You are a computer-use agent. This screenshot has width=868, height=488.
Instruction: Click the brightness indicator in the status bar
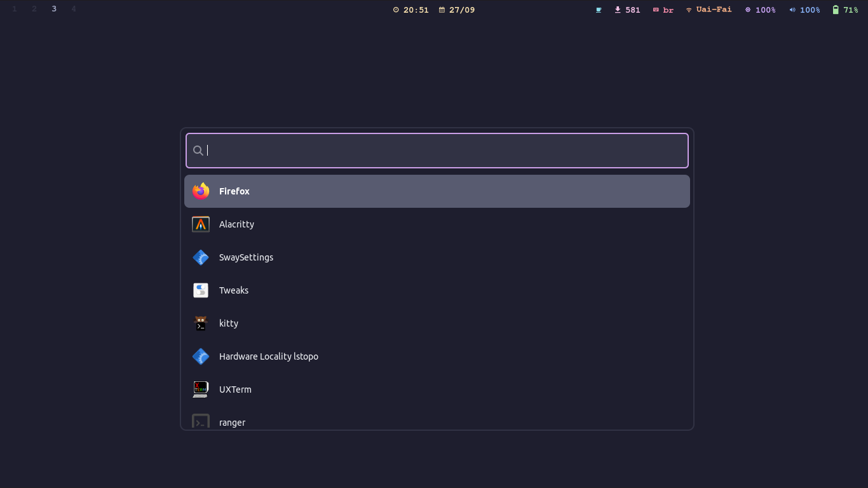tap(761, 10)
